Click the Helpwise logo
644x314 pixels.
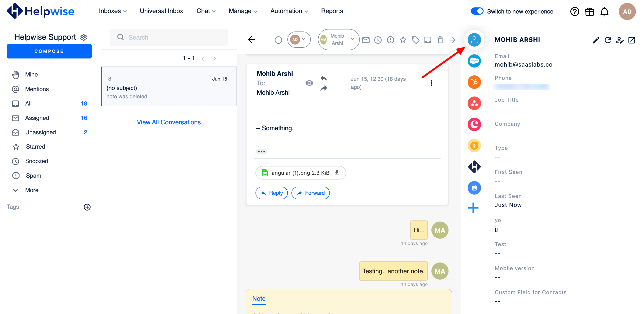click(x=40, y=11)
